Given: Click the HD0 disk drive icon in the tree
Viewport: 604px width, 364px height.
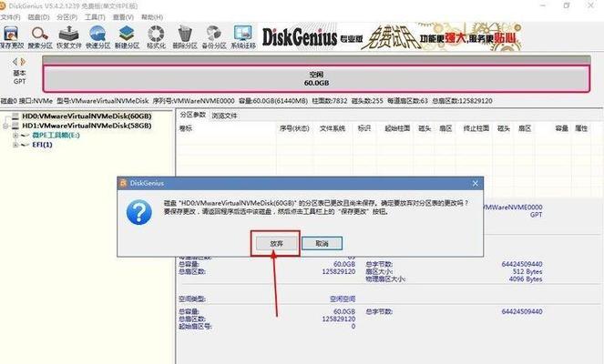Looking at the screenshot, I should click(15, 116).
